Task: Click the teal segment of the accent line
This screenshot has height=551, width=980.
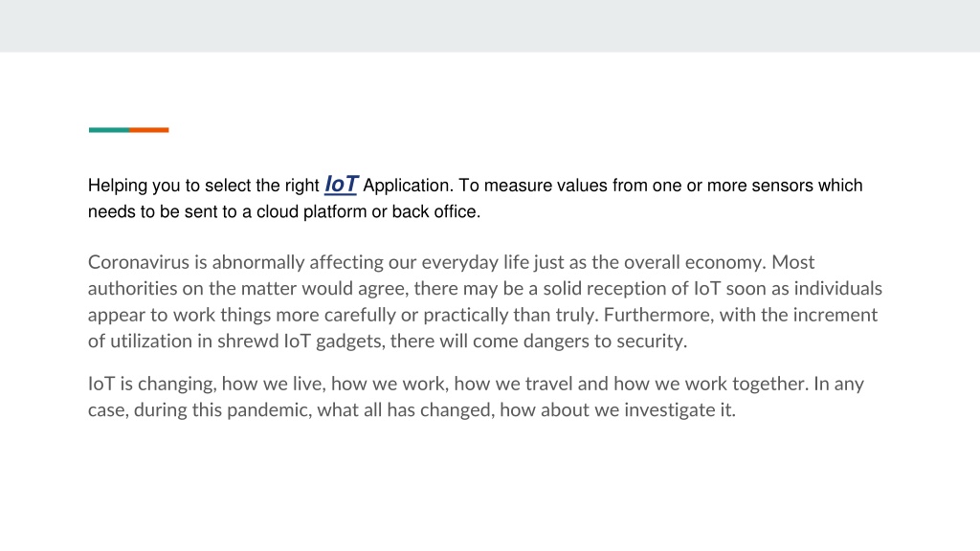Action: point(109,130)
